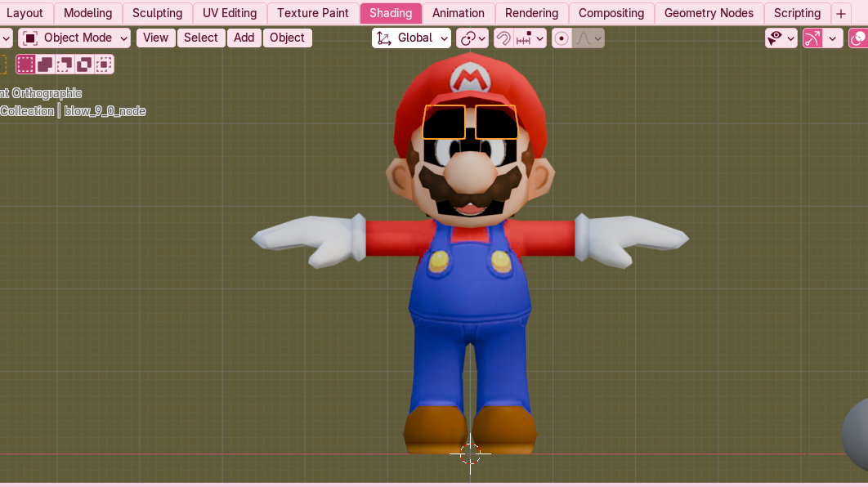The image size is (868, 487).
Task: Click Mario's right white glove
Action: tap(632, 240)
